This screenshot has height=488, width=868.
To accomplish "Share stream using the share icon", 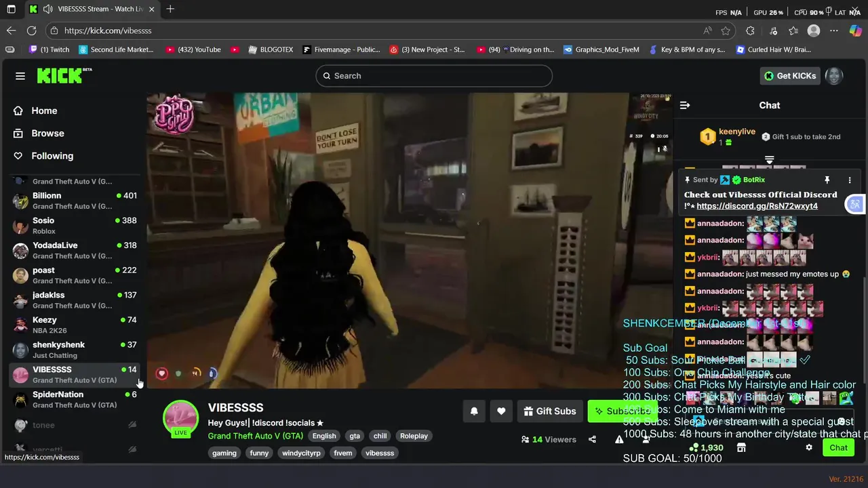I will click(x=592, y=439).
